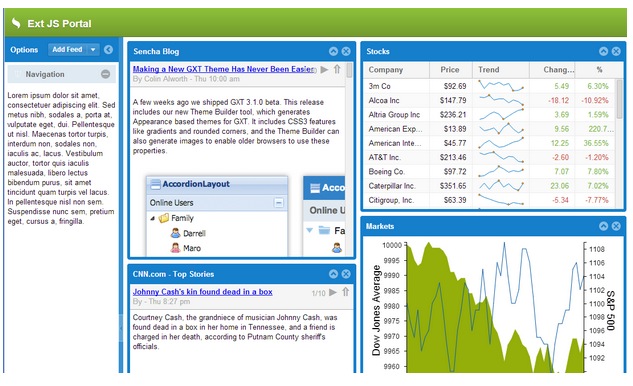Viewport: 633px width, 386px height.
Task: Collapse the Stocks portlet
Action: (603, 51)
